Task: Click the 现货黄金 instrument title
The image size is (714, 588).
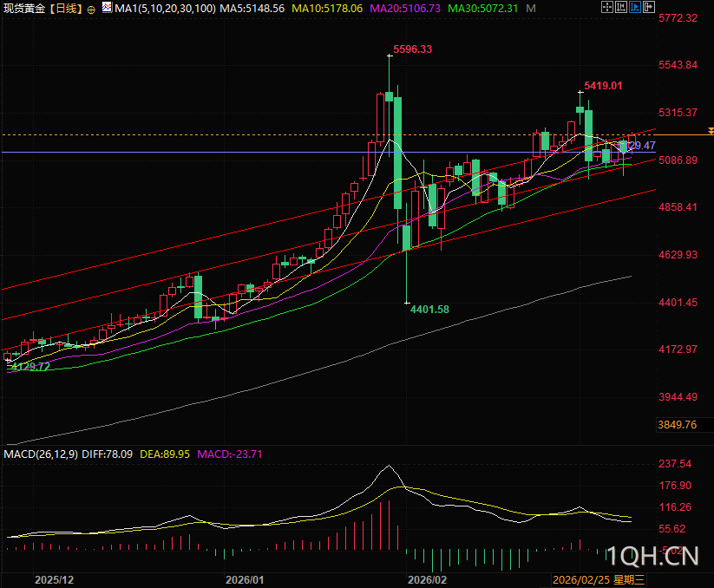Action: pyautogui.click(x=23, y=9)
